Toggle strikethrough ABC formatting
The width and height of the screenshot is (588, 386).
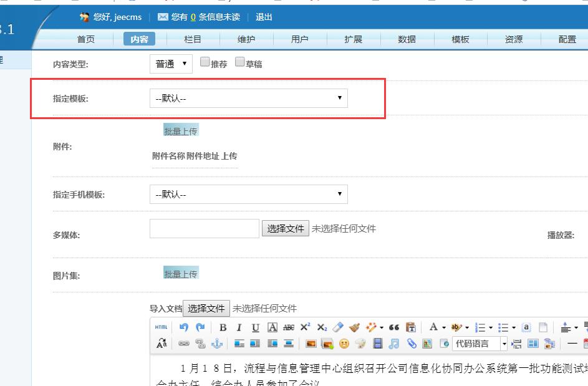288,327
